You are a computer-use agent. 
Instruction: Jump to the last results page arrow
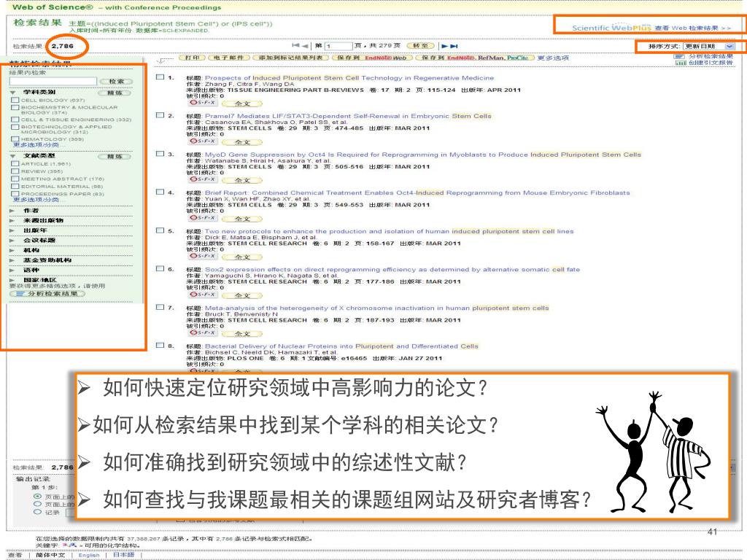pyautogui.click(x=454, y=46)
